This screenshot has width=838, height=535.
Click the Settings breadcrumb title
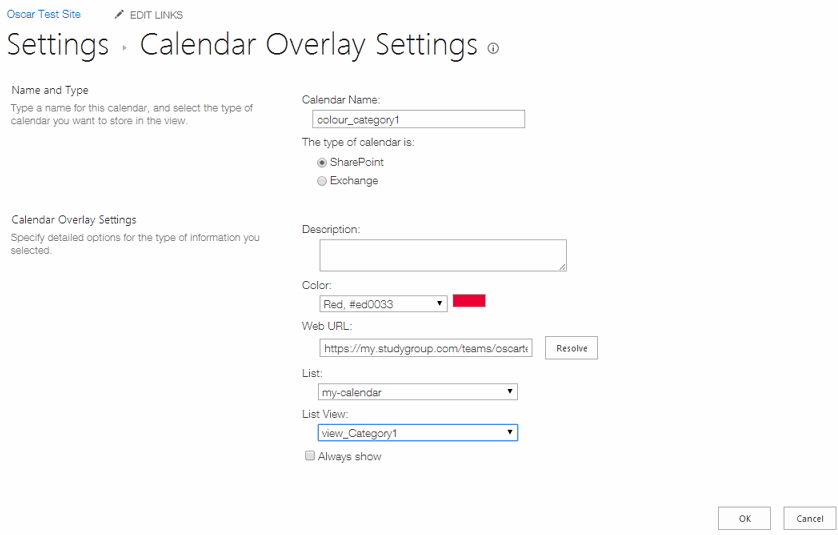[58, 45]
